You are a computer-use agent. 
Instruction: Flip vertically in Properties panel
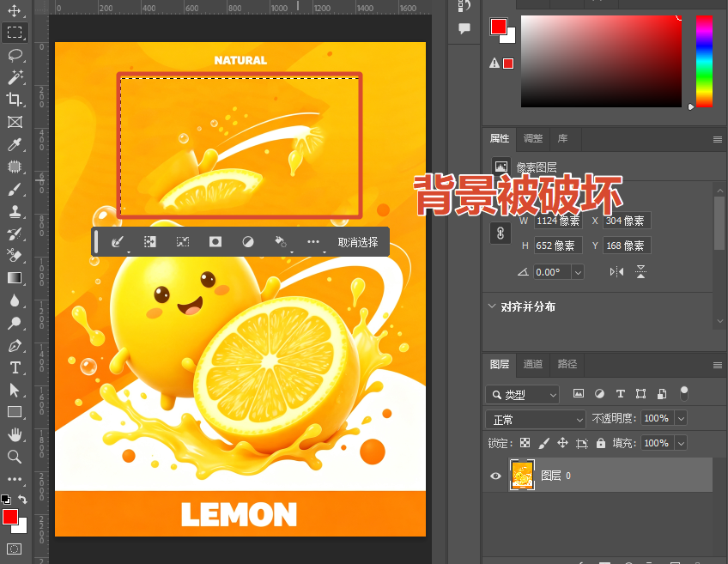click(640, 272)
